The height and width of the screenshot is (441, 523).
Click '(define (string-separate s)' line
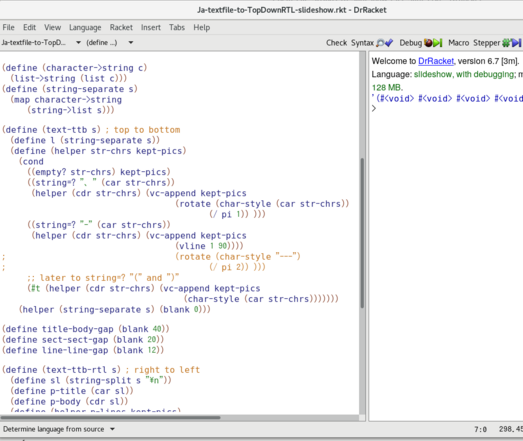coord(70,89)
